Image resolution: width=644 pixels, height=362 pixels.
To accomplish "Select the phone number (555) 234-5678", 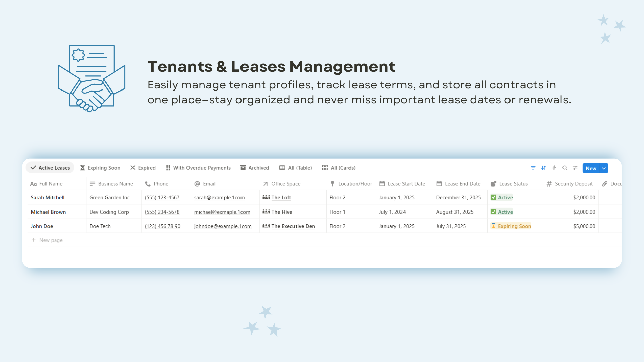I will point(162,212).
